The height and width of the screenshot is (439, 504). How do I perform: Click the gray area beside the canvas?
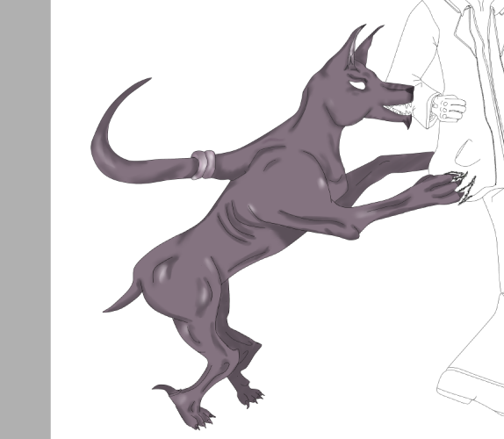25,219
